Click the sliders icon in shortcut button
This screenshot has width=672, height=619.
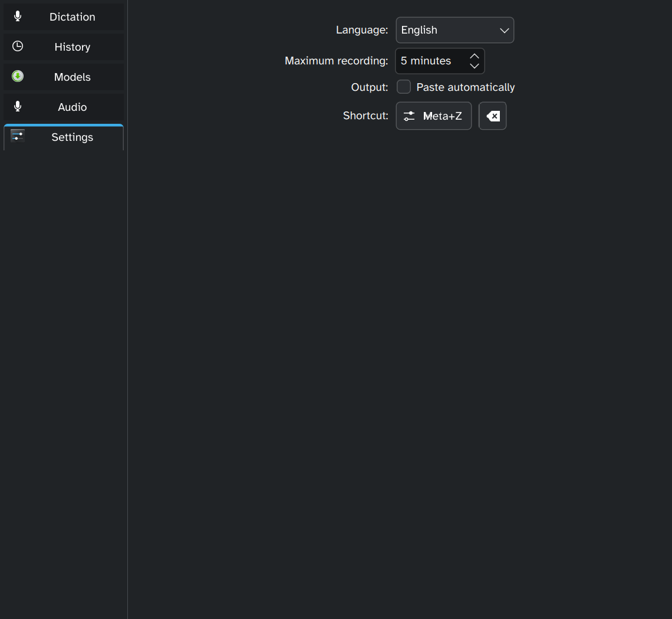point(409,116)
